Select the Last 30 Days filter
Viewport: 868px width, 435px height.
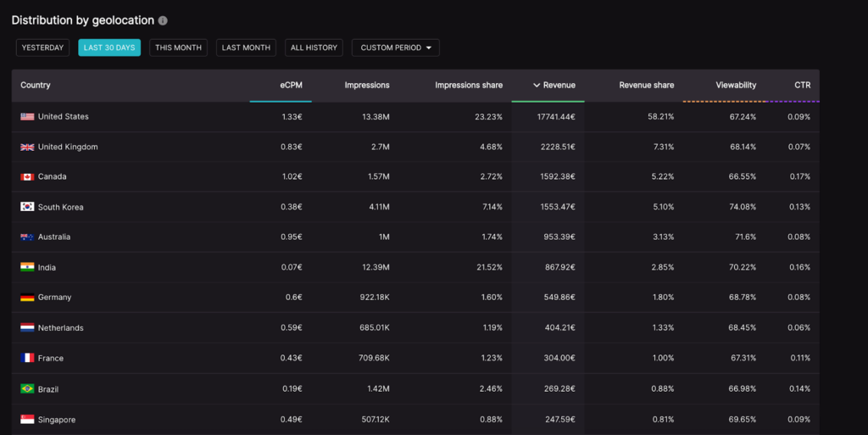(x=109, y=47)
